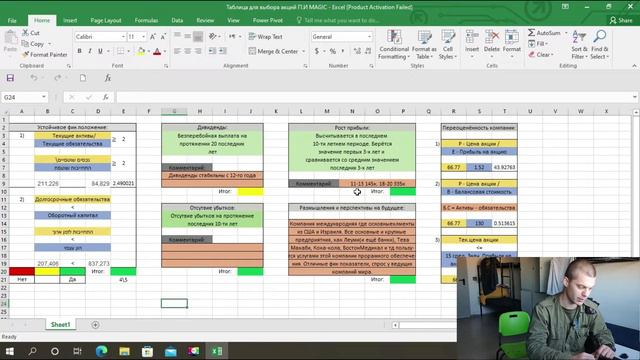Screen dimensions: 640x360
Task: Align text right in the cell
Action: (x=198, y=51)
